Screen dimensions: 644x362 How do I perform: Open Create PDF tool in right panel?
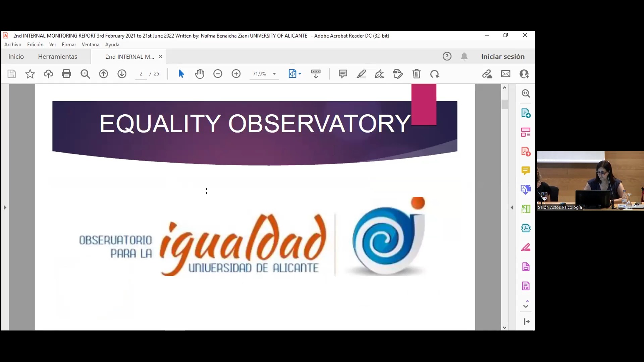(526, 152)
